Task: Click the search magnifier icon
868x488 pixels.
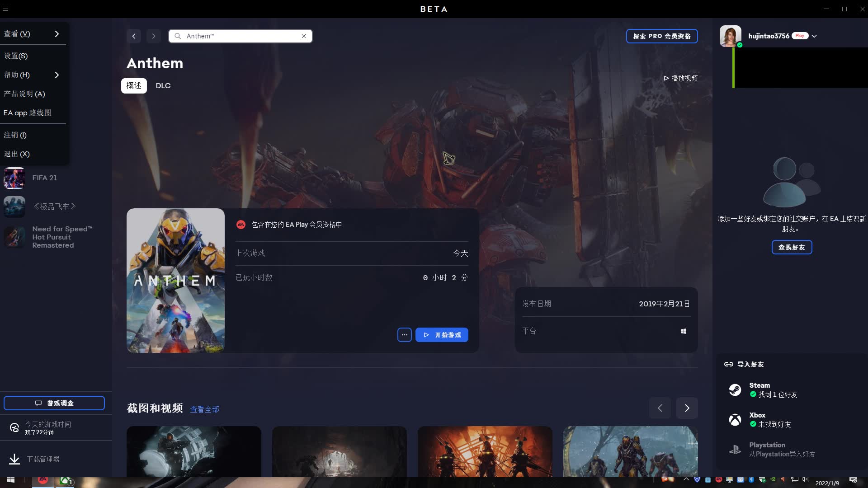Action: [178, 36]
